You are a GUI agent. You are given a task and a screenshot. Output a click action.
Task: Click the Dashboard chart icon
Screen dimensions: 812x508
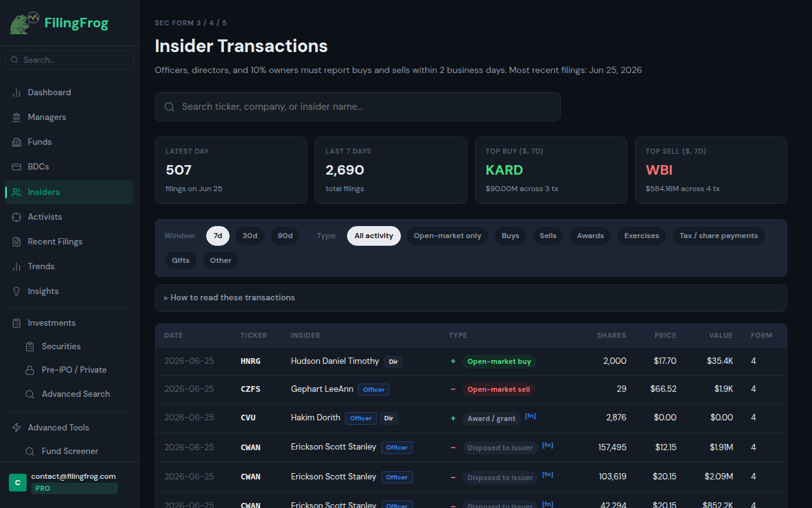[x=16, y=93]
